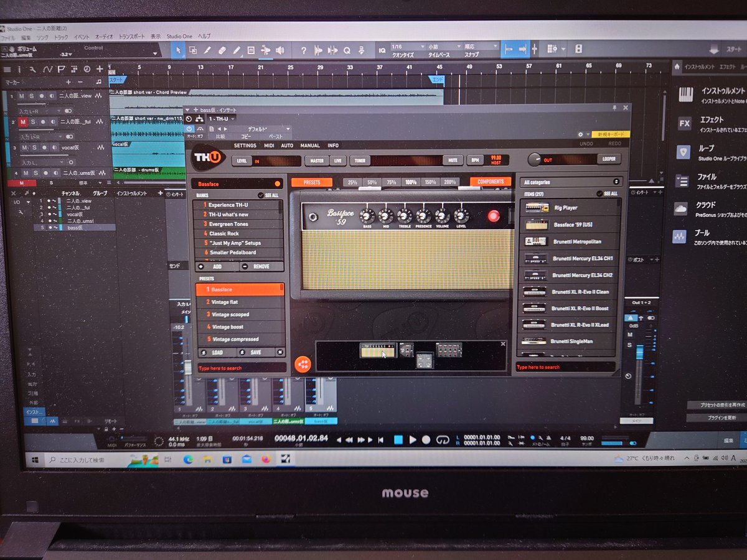Image resolution: width=747 pixels, height=560 pixels.
Task: Click the record button in transport
Action: coord(426,440)
